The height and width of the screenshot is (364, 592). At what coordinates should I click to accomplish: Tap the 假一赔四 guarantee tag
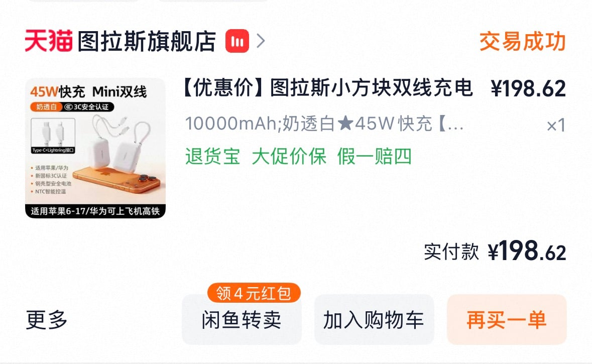coord(375,156)
